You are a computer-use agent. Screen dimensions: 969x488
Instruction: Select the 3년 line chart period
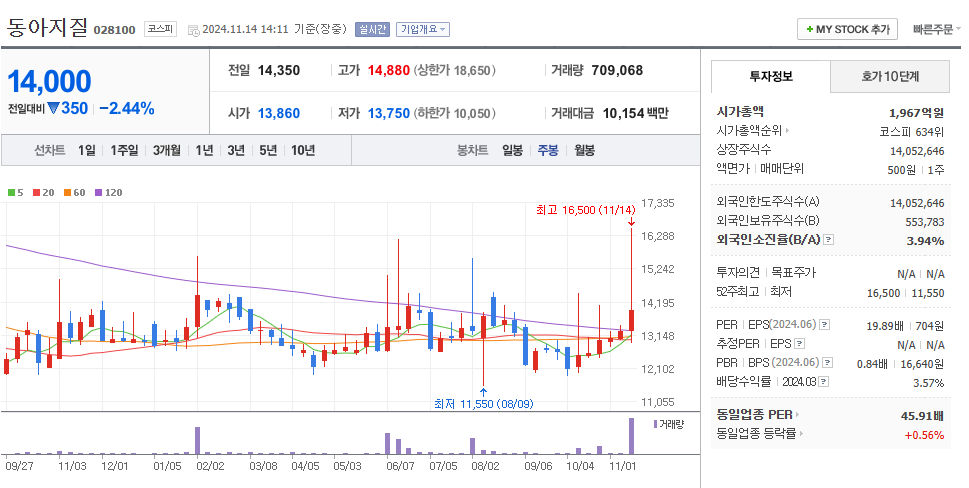click(x=236, y=150)
